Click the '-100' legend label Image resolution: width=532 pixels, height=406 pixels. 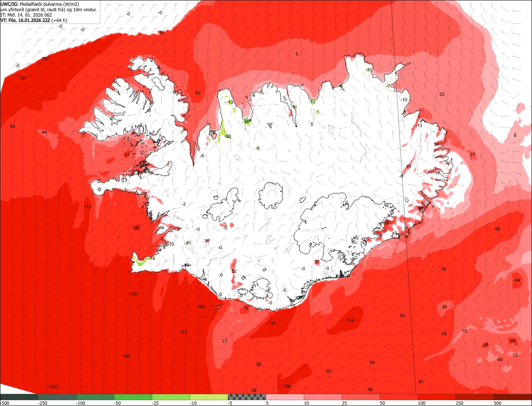pyautogui.click(x=81, y=403)
